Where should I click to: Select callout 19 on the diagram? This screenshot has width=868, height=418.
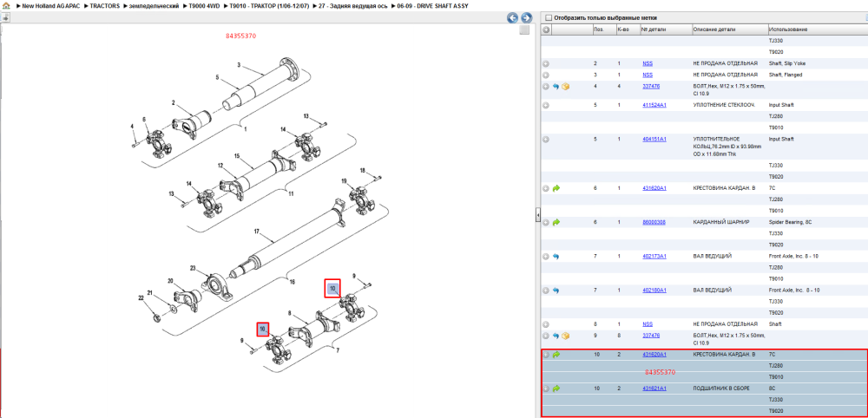pos(343,181)
